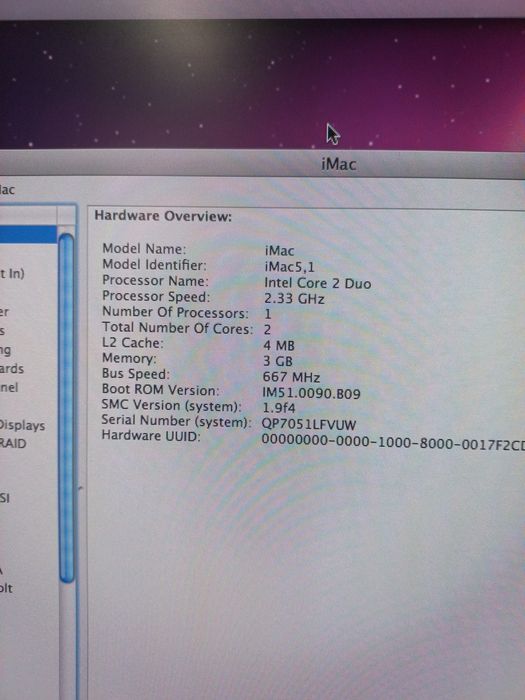This screenshot has width=525, height=700.
Task: Select Processor Name value Intel Core 2 Duo
Action: coord(317,283)
